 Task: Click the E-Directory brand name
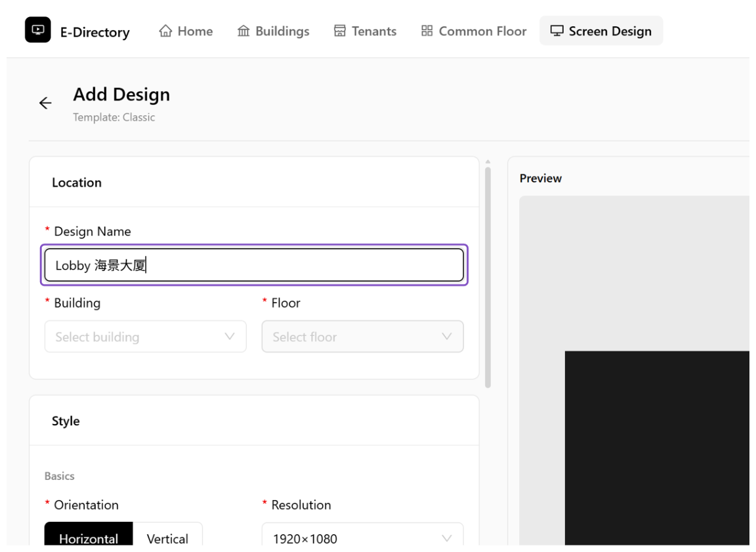click(x=95, y=32)
